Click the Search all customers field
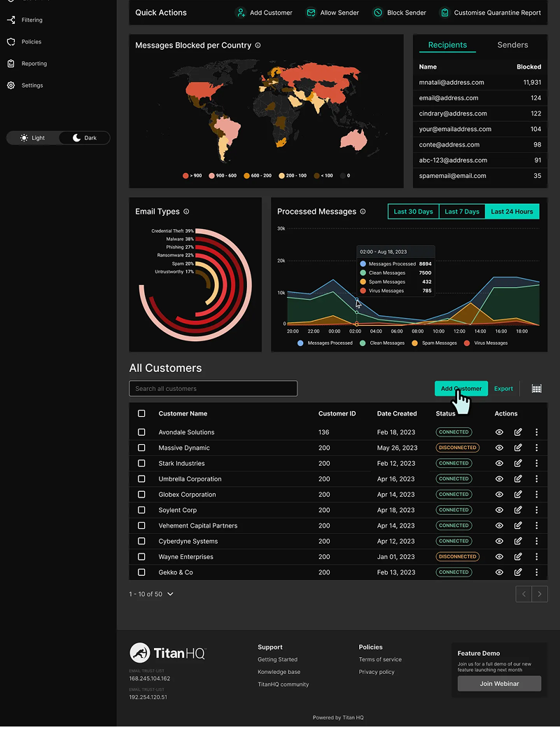Image resolution: width=560 pixels, height=730 pixels. point(213,389)
